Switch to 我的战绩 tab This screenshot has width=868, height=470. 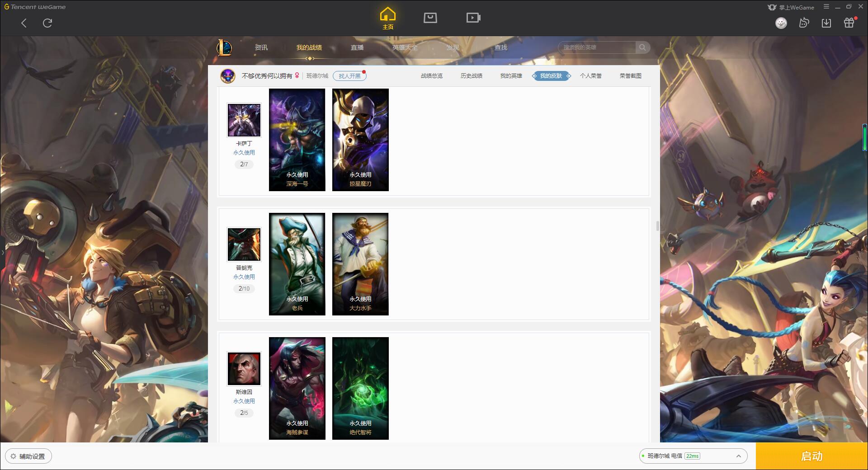tap(309, 47)
